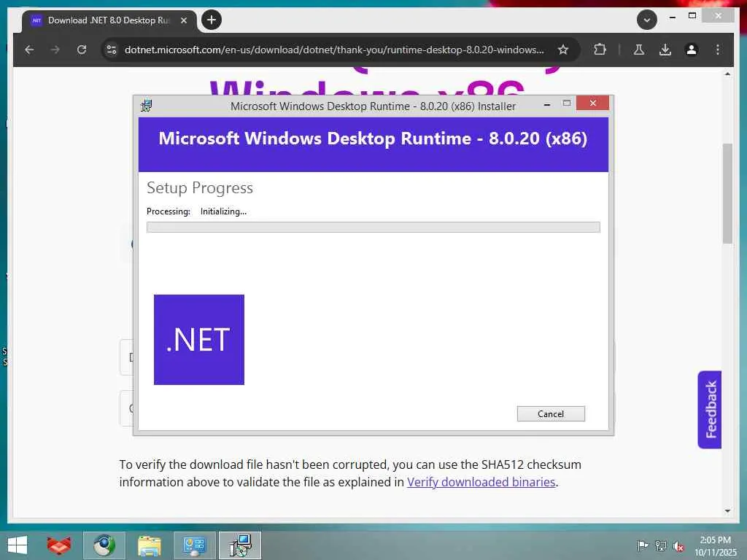Click the Setup Progress heading

coord(200,188)
